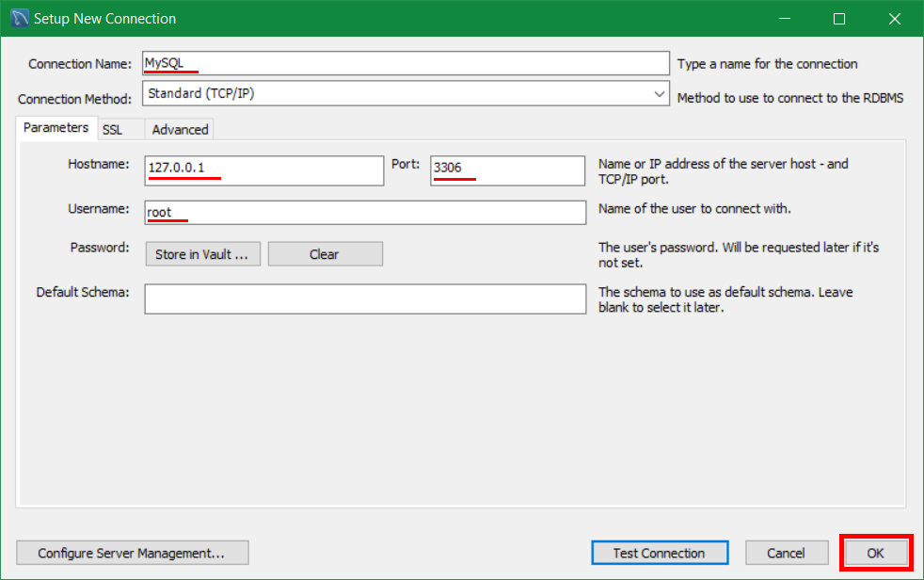Click the 'Password:' label
Screen dimensions: 924x580
[100, 248]
